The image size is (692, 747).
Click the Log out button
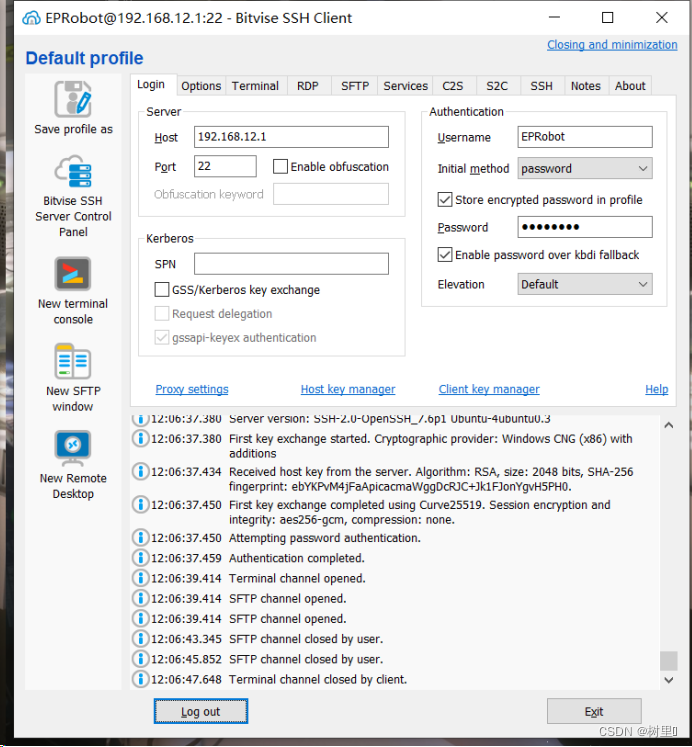pos(201,711)
